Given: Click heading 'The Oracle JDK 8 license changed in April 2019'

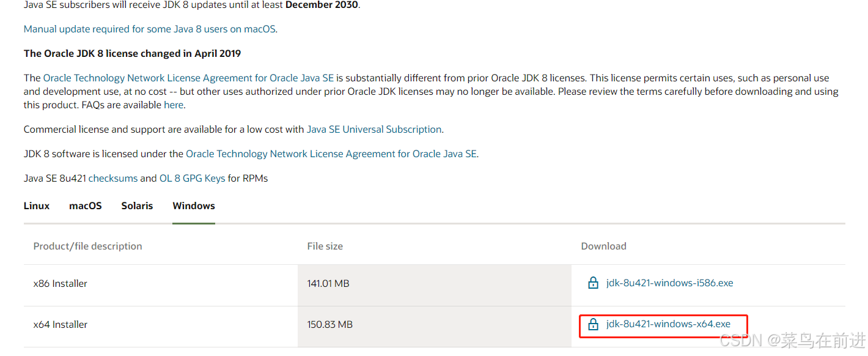Looking at the screenshot, I should (x=133, y=53).
